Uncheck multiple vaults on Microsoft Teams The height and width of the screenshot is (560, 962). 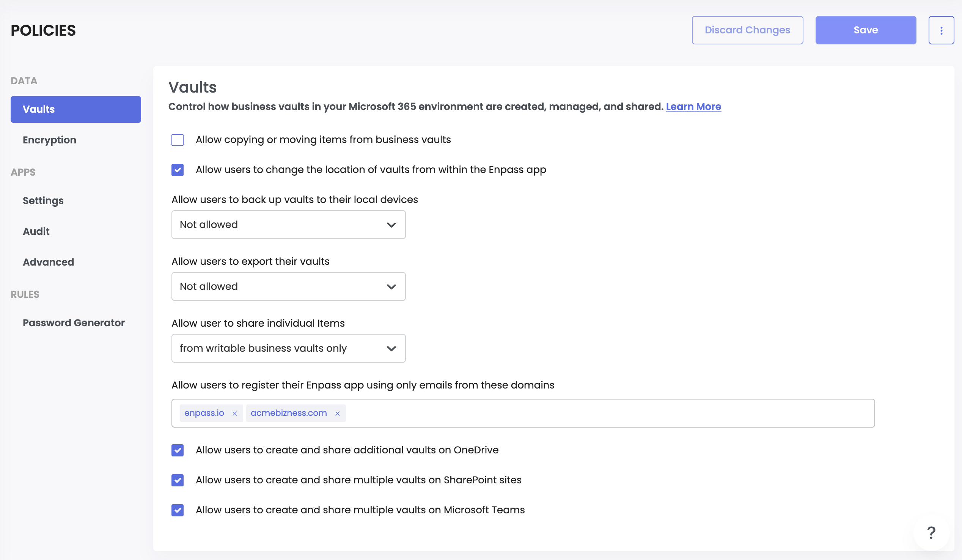[x=178, y=510]
